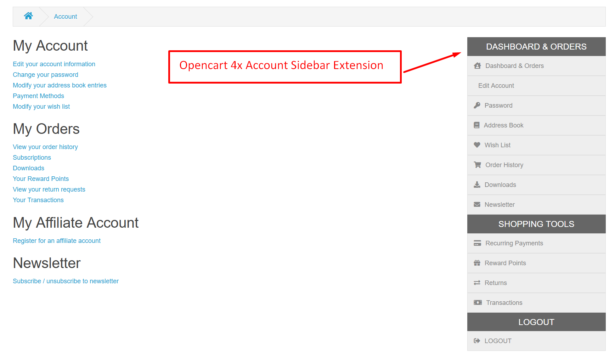This screenshot has height=364, width=615.
Task: Click the logout arrow icon
Action: point(477,341)
